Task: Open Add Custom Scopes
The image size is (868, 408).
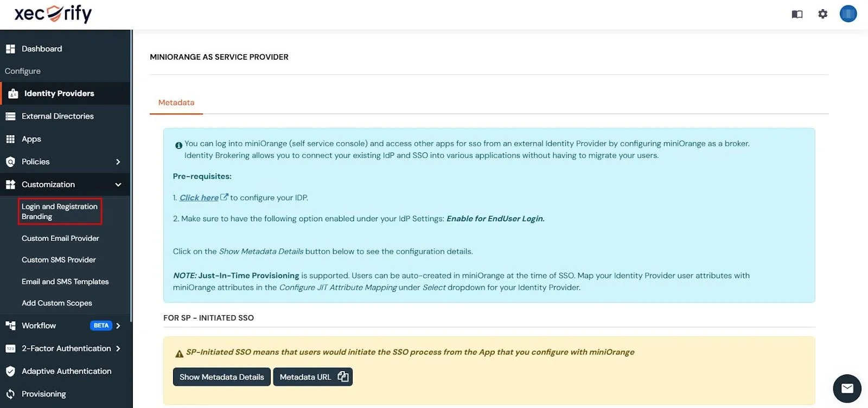Action: coord(57,303)
